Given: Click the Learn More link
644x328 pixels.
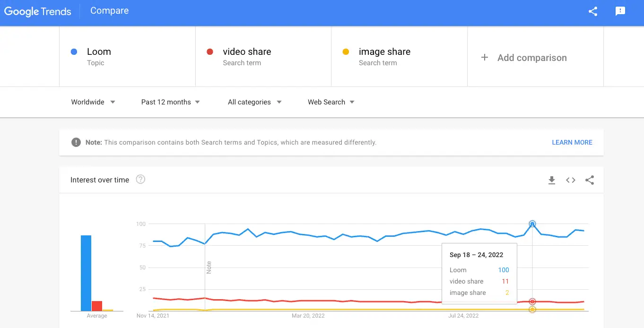Looking at the screenshot, I should point(572,142).
